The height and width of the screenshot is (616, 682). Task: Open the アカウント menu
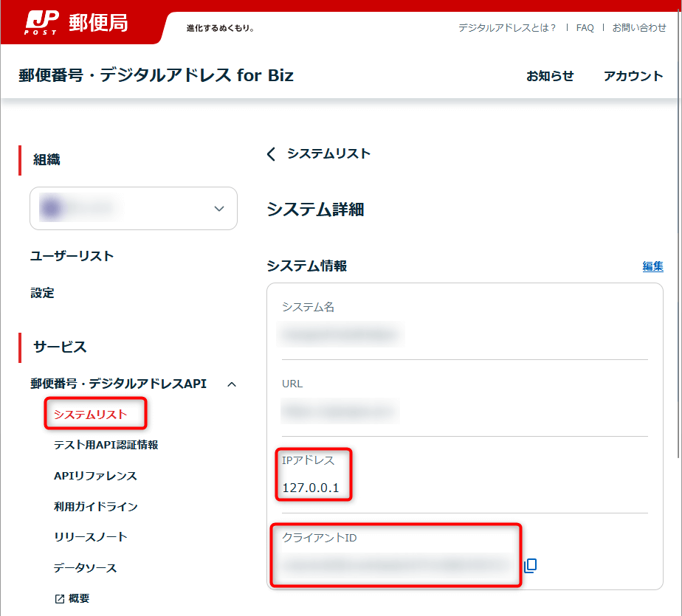click(633, 76)
